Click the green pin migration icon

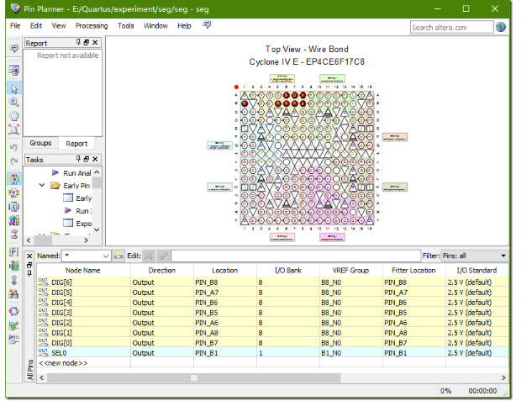14,266
